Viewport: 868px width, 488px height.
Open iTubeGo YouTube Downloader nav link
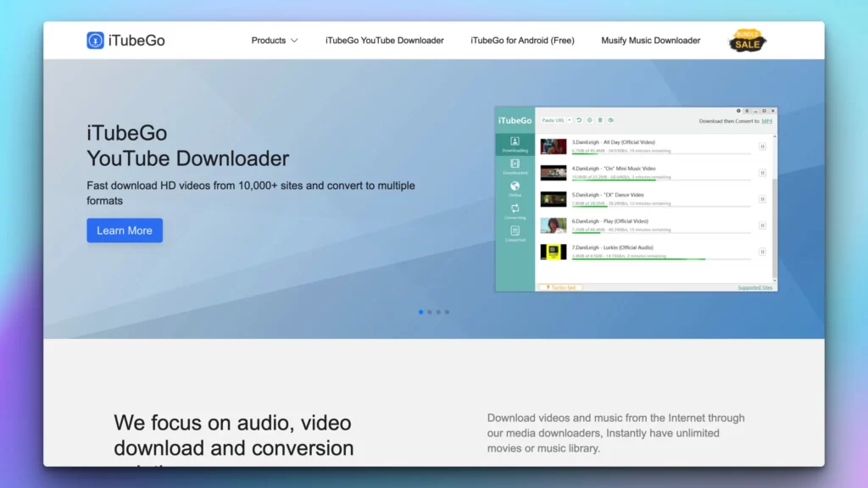click(x=385, y=41)
